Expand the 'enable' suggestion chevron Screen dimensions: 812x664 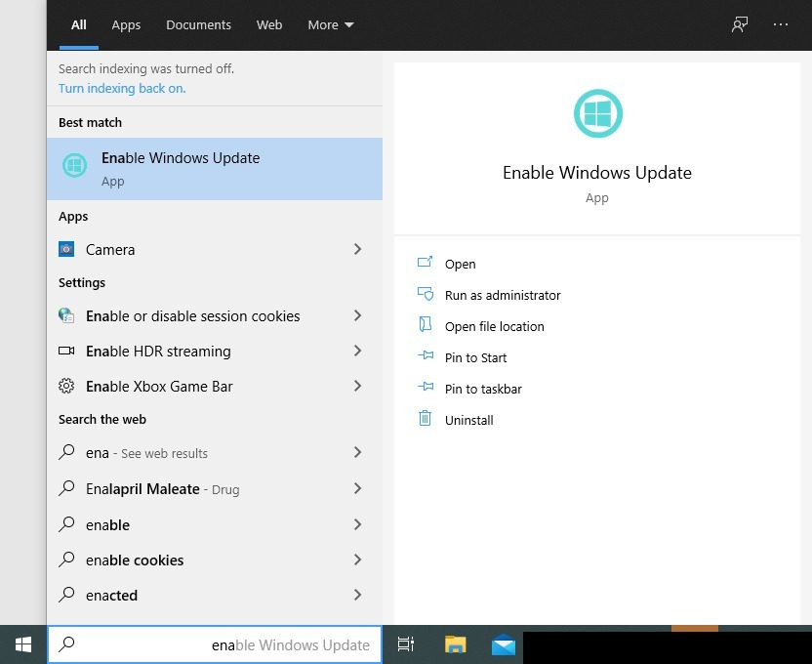click(357, 524)
